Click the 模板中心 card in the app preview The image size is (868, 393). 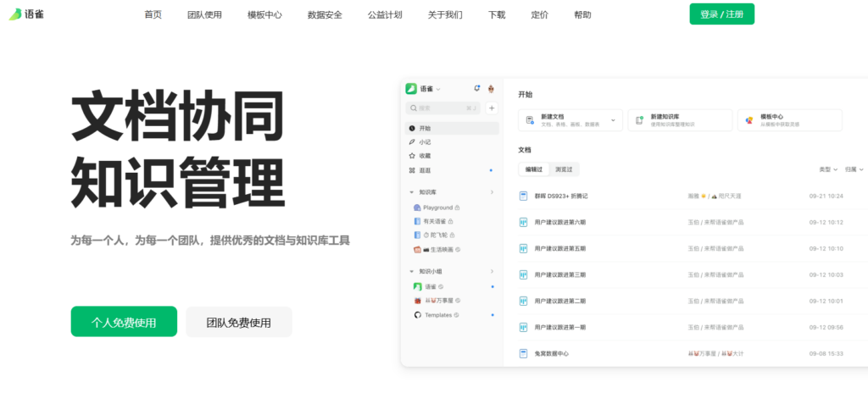point(789,120)
